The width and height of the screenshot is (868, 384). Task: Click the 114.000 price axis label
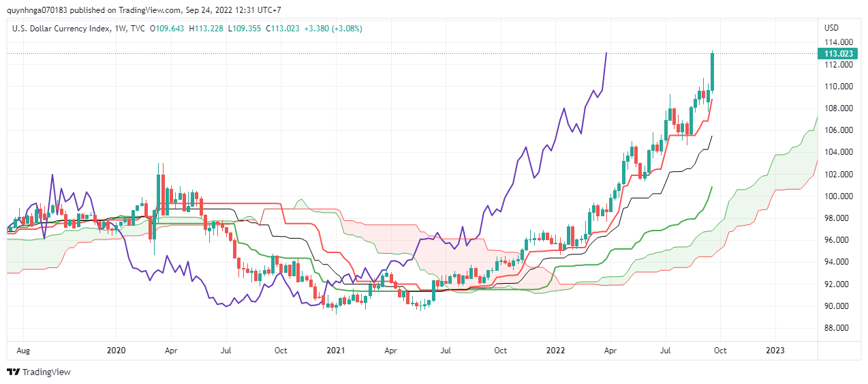pyautogui.click(x=839, y=43)
